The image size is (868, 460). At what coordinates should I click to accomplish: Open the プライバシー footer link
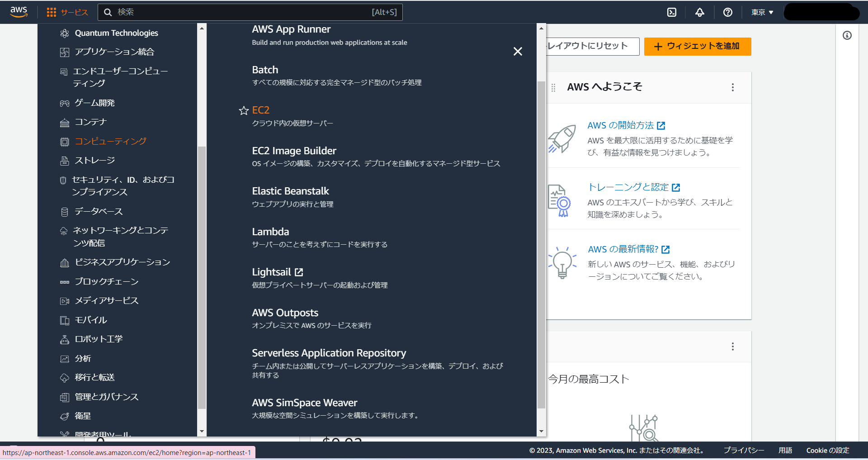coord(744,451)
